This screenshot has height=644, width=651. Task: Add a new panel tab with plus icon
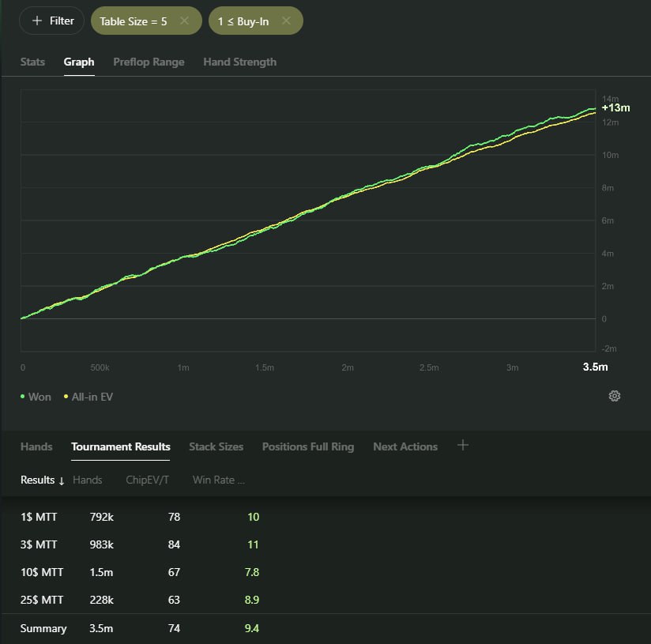[463, 446]
